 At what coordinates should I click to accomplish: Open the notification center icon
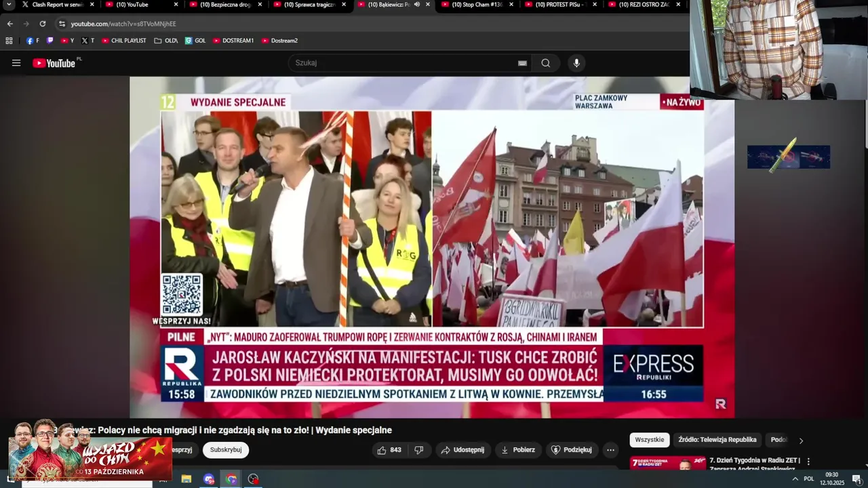856,479
